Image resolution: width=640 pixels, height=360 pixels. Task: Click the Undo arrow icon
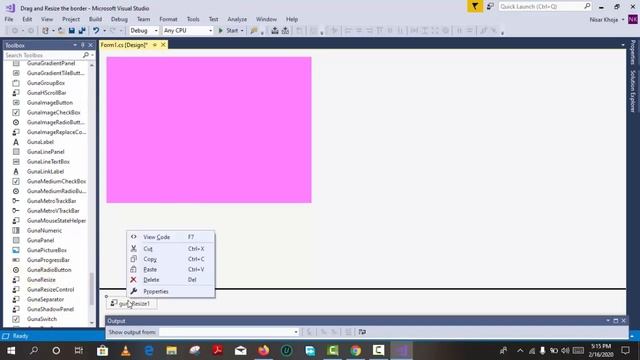pyautogui.click(x=96, y=31)
